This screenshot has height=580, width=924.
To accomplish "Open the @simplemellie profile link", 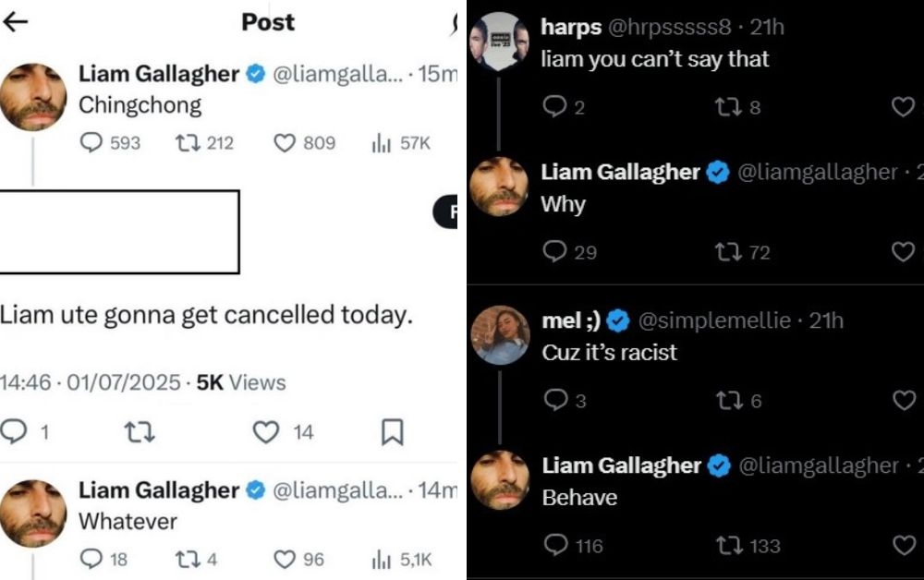I will (714, 320).
